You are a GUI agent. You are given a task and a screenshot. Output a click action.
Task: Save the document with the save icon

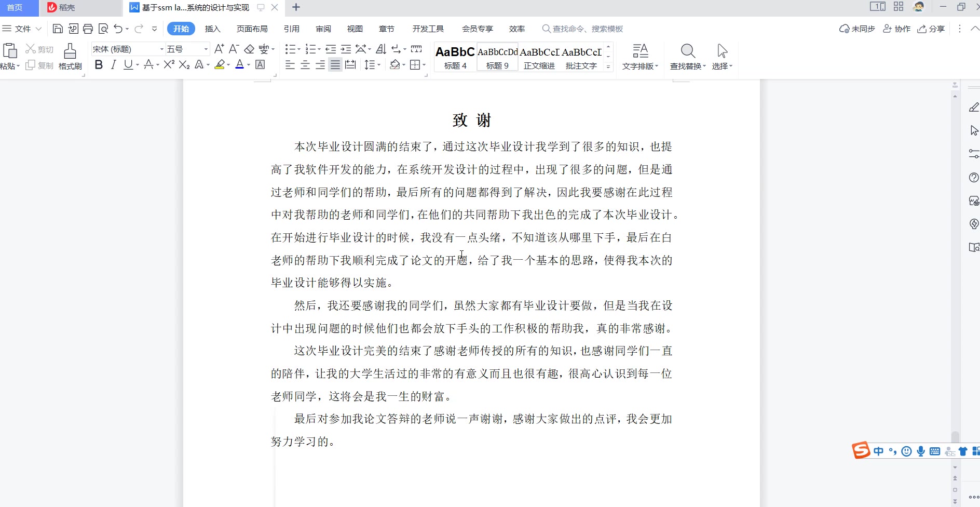coord(58,29)
